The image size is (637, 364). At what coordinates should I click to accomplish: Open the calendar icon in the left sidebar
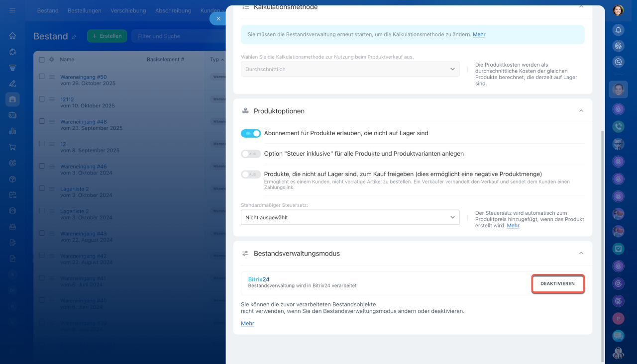point(12,195)
